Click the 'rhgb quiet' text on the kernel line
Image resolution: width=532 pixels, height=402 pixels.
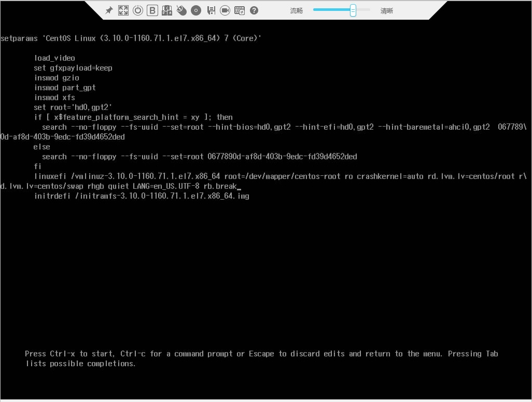108,186
